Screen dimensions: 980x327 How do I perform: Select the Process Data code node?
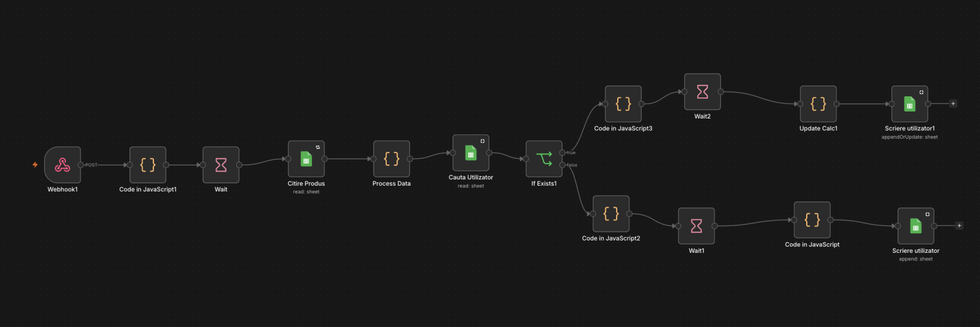point(391,159)
